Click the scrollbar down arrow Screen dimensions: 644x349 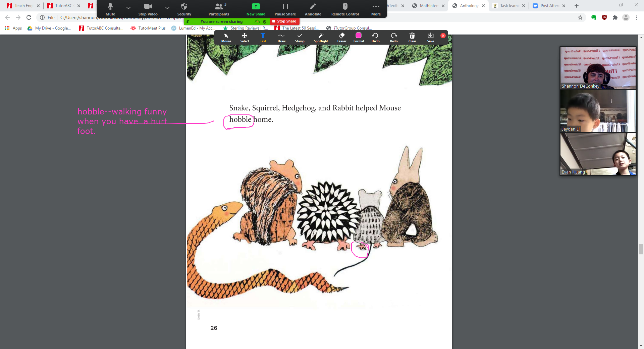pos(641,346)
